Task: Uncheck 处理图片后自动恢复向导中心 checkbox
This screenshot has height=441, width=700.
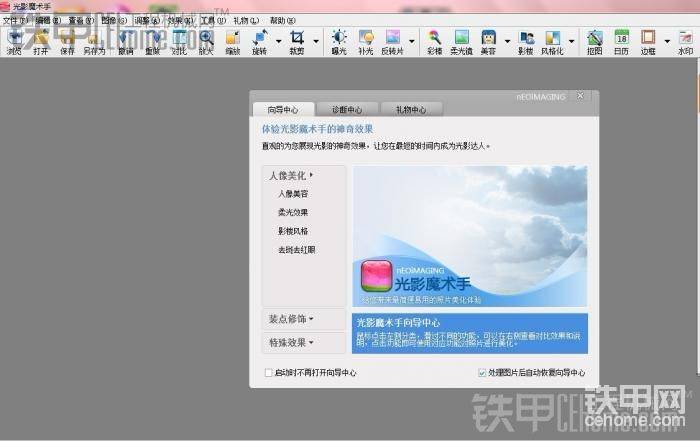Action: (x=482, y=373)
